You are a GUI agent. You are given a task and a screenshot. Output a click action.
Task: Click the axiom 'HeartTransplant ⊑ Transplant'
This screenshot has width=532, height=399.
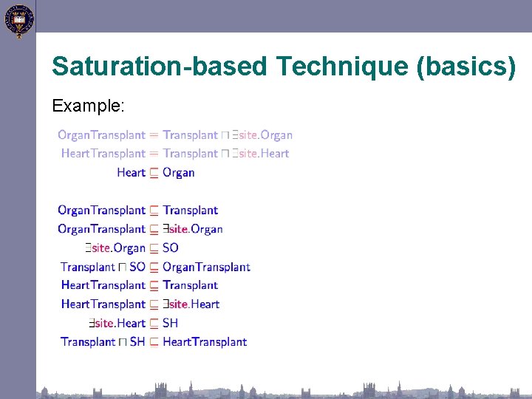[x=140, y=285]
